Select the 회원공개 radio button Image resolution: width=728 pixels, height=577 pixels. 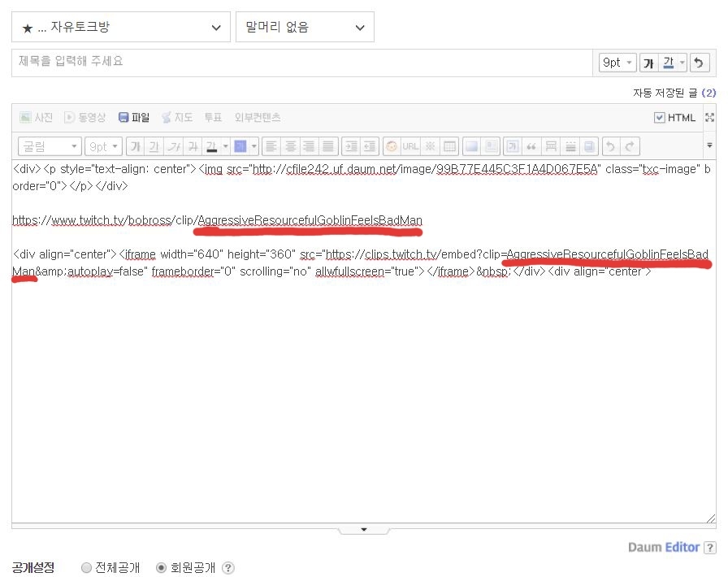161,568
